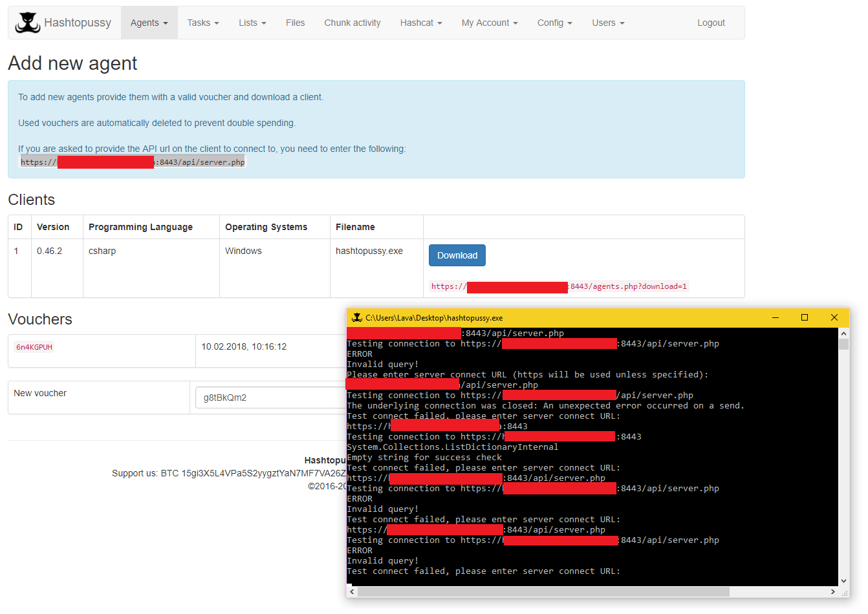Viewport: 868px width, 614px height.
Task: Click the Logout link
Action: [x=711, y=22]
